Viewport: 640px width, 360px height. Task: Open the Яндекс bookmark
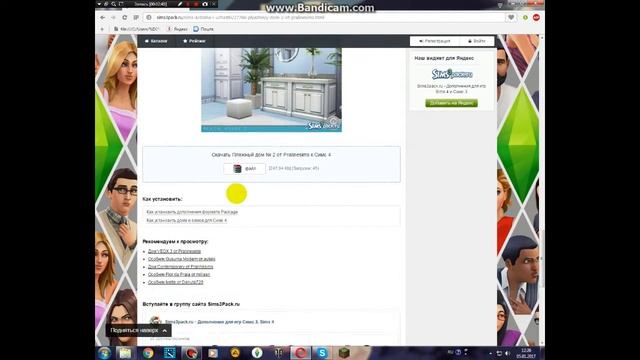[x=177, y=29]
